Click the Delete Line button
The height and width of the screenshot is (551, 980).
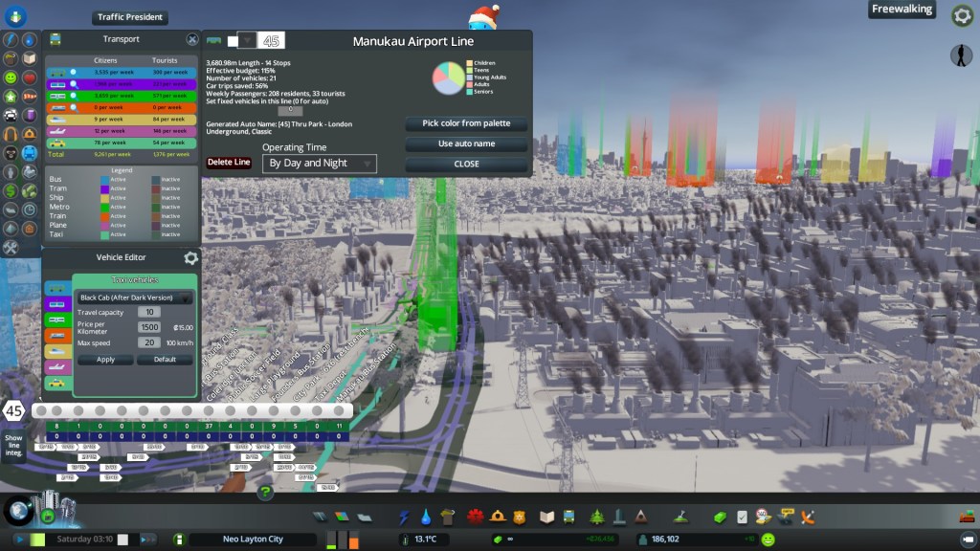point(230,163)
